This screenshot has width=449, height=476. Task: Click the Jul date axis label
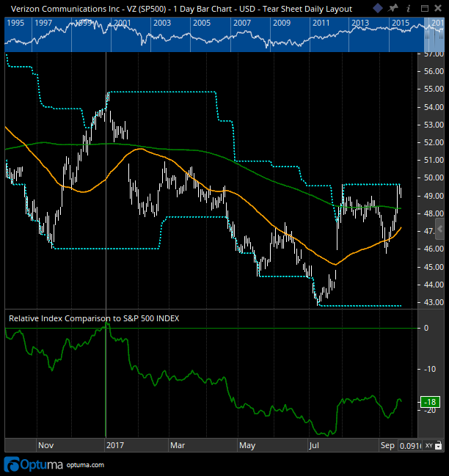pyautogui.click(x=314, y=445)
